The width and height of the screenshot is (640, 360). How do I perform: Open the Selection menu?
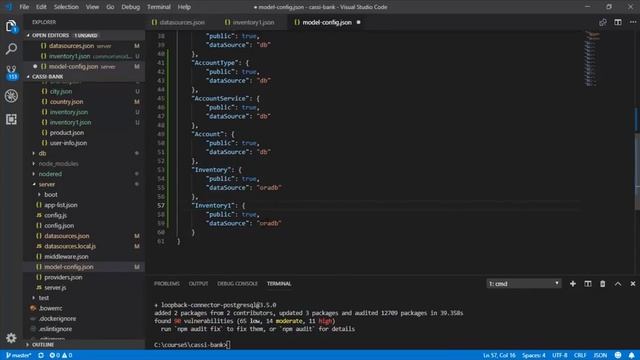pyautogui.click(x=66, y=7)
